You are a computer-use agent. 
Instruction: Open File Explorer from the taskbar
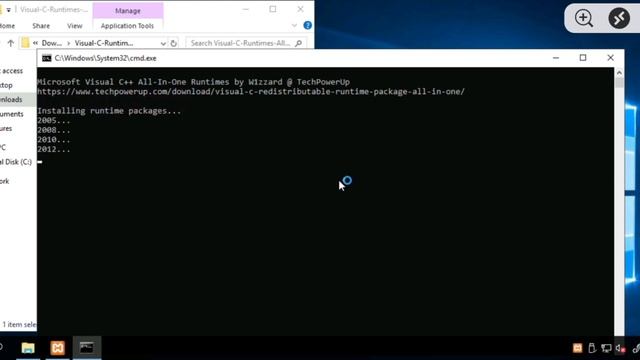click(x=28, y=348)
